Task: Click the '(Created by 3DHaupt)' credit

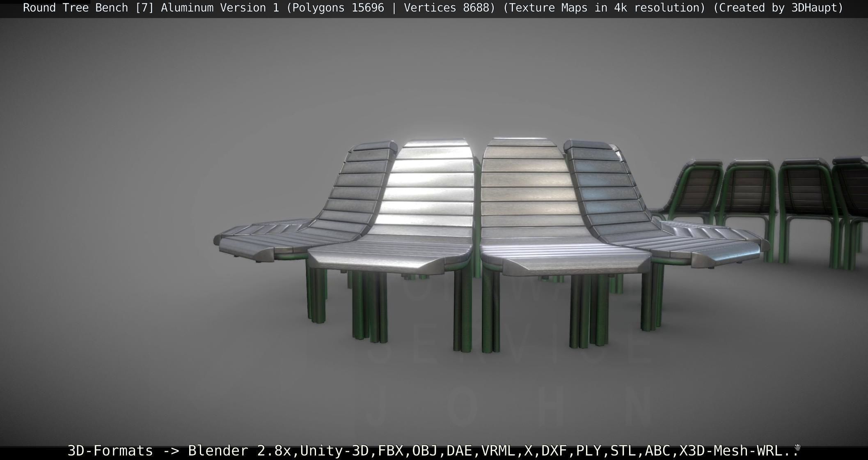Action: (x=778, y=8)
